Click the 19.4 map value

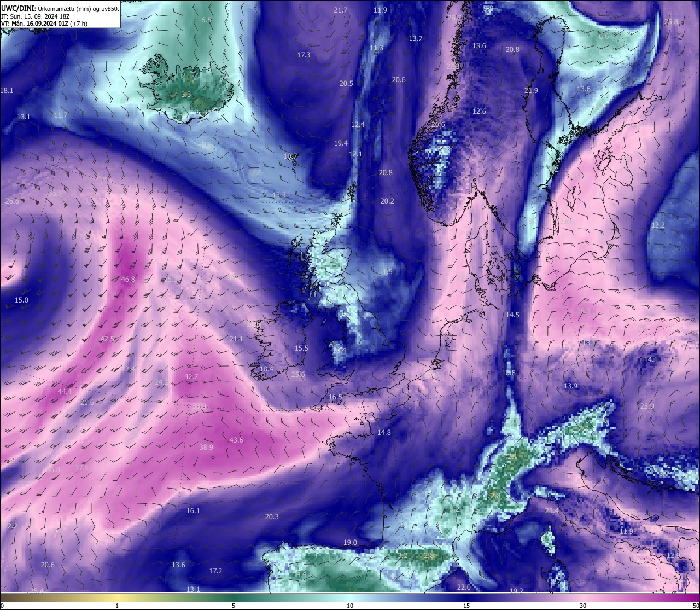pos(341,143)
